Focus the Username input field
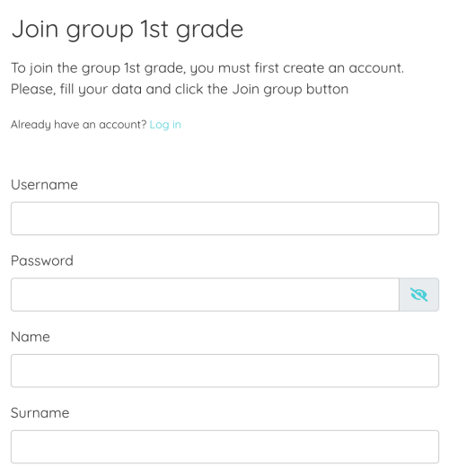Screen dimensions: 449x476 click(224, 218)
